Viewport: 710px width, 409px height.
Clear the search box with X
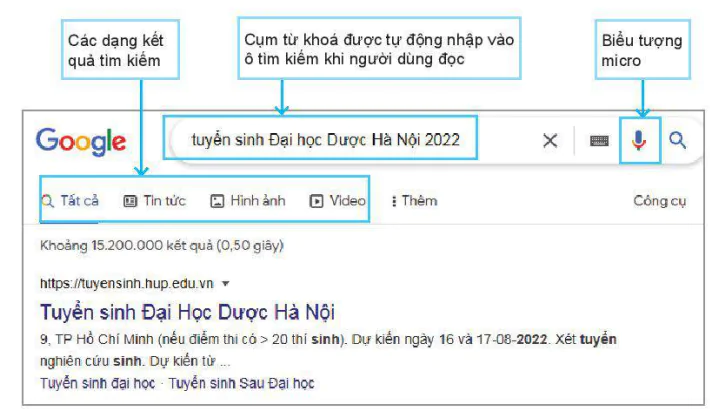pyautogui.click(x=550, y=140)
